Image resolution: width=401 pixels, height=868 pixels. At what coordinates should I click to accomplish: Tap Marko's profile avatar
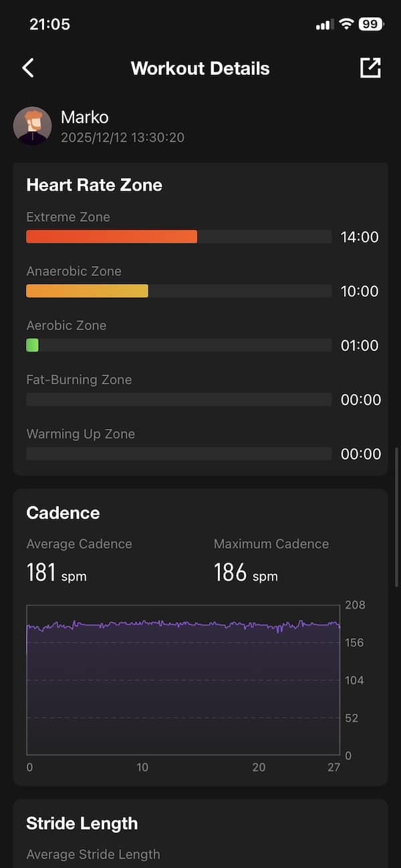32,126
